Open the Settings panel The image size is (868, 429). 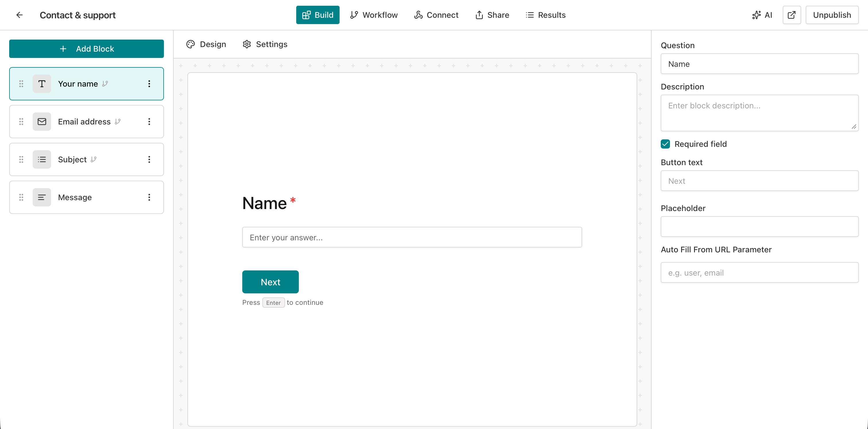point(265,44)
